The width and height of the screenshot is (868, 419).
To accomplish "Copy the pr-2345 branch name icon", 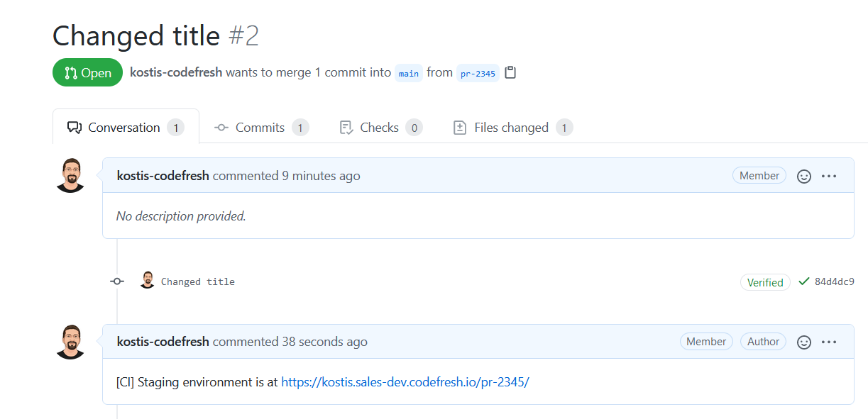I will tap(510, 72).
